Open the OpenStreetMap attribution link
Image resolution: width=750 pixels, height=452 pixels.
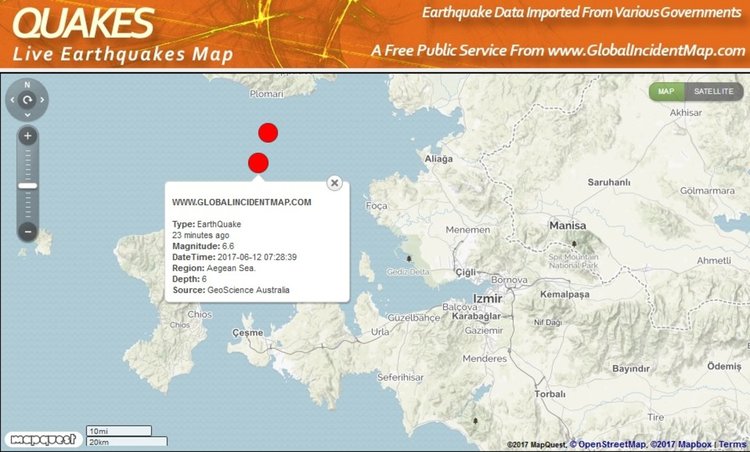614,444
